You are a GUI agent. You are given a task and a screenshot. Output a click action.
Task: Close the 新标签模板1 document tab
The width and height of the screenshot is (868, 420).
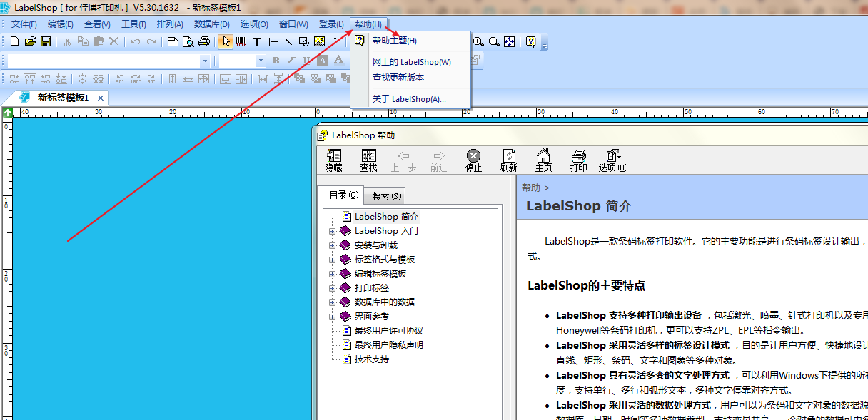[x=101, y=98]
